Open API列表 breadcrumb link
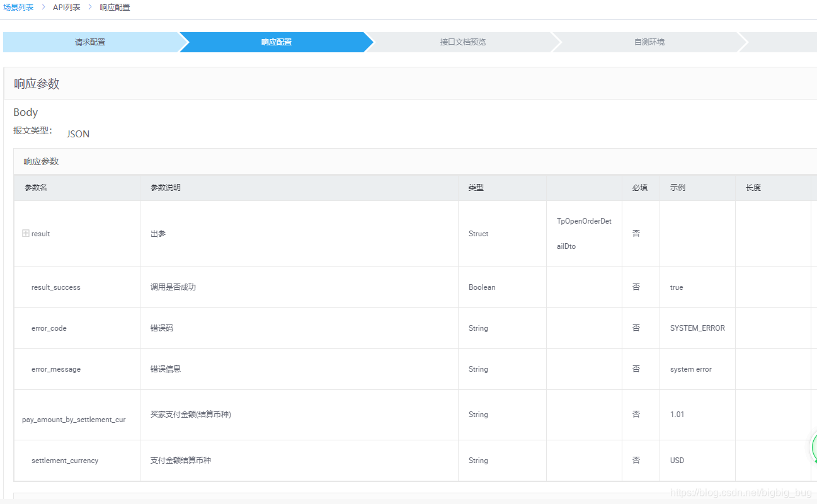This screenshot has height=504, width=817. click(x=67, y=8)
